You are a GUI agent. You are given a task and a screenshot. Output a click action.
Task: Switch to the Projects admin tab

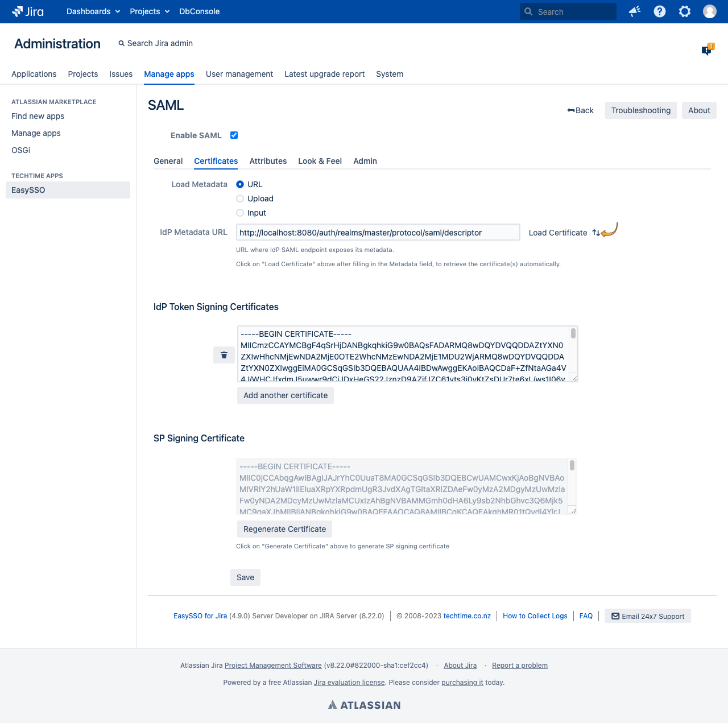[83, 74]
